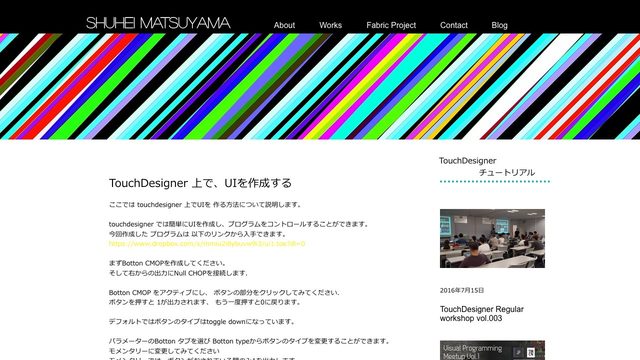The height and width of the screenshot is (360, 640).
Task: Navigate to the Blog
Action: coord(499,25)
